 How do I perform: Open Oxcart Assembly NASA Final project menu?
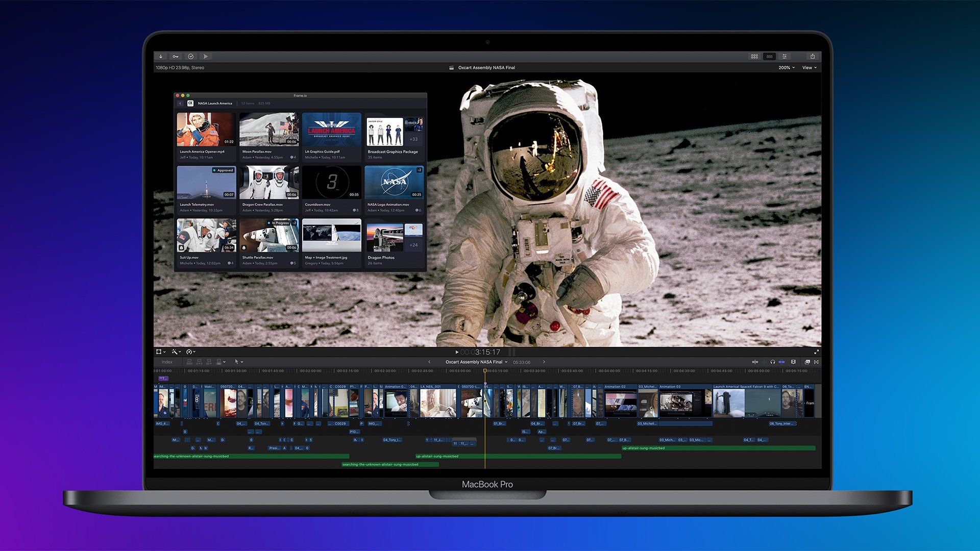click(x=476, y=362)
